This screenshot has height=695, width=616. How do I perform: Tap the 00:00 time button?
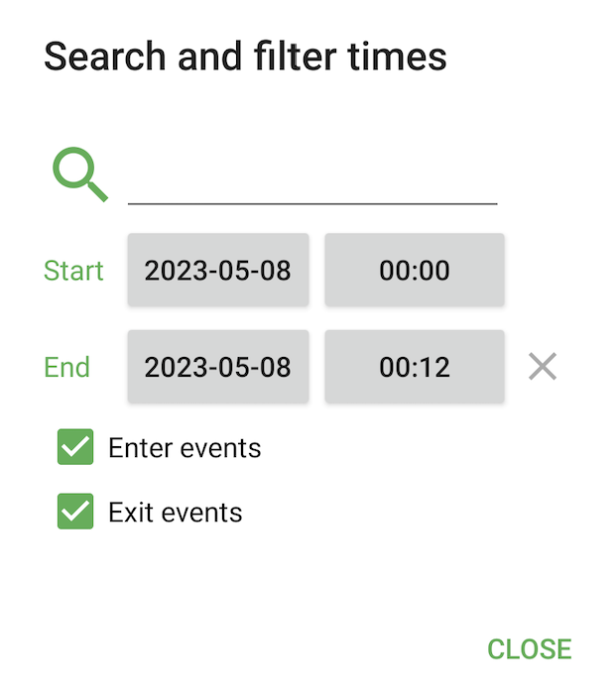coord(415,270)
